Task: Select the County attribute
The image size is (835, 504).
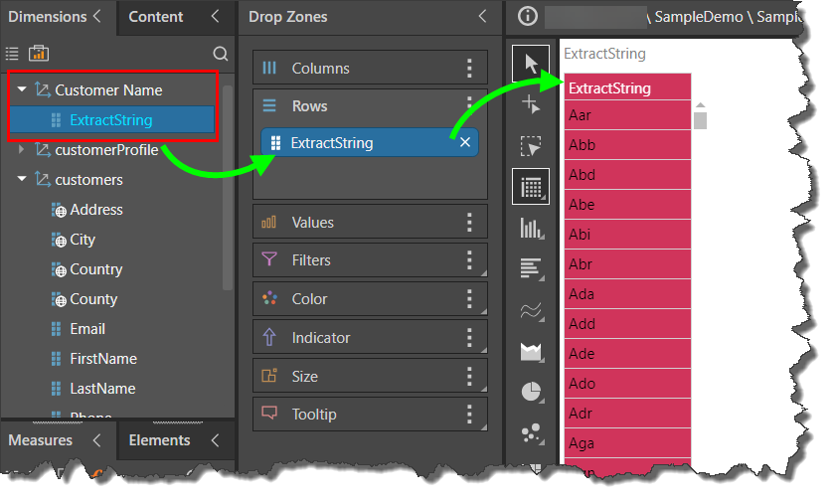Action: click(93, 299)
